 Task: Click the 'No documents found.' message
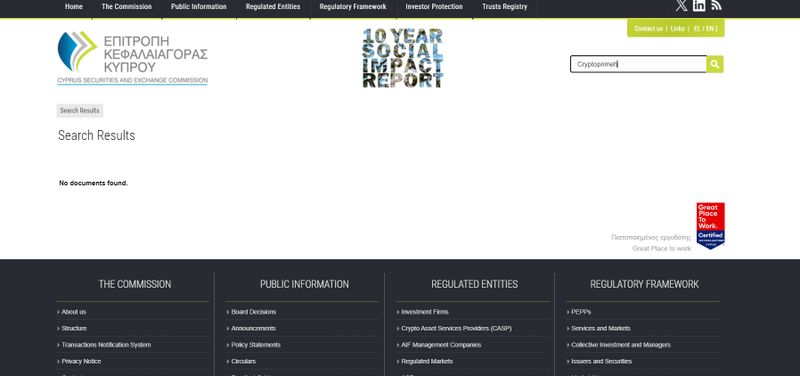coord(93,183)
